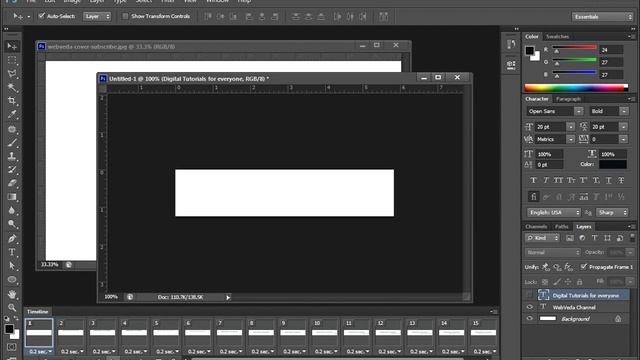Select the Lasso tool
Viewport: 640px width, 360px height.
tap(12, 74)
